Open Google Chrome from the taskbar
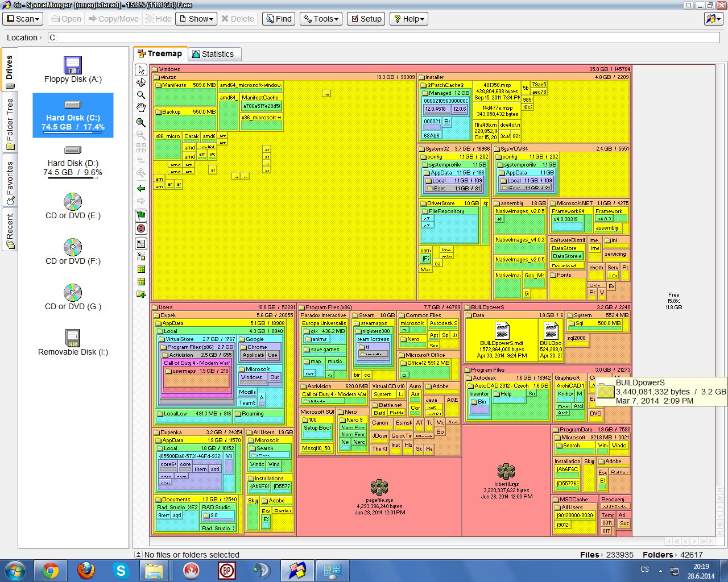This screenshot has height=582, width=728. (51, 571)
